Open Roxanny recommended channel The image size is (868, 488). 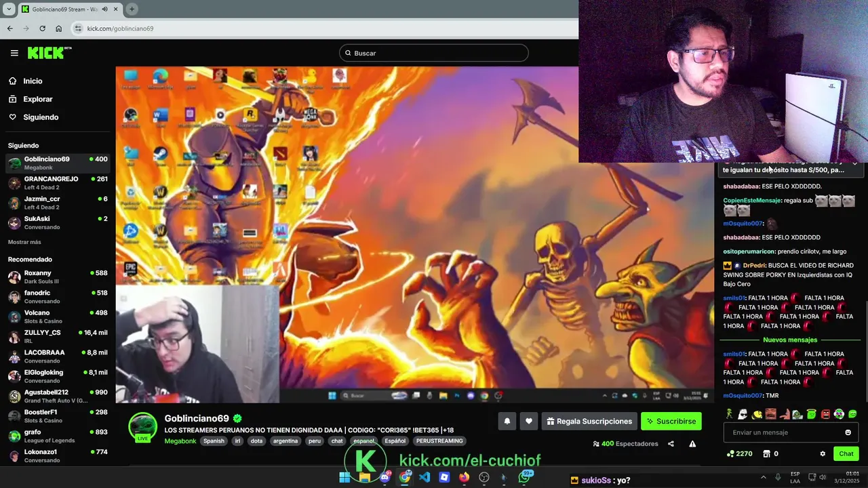[x=58, y=277]
